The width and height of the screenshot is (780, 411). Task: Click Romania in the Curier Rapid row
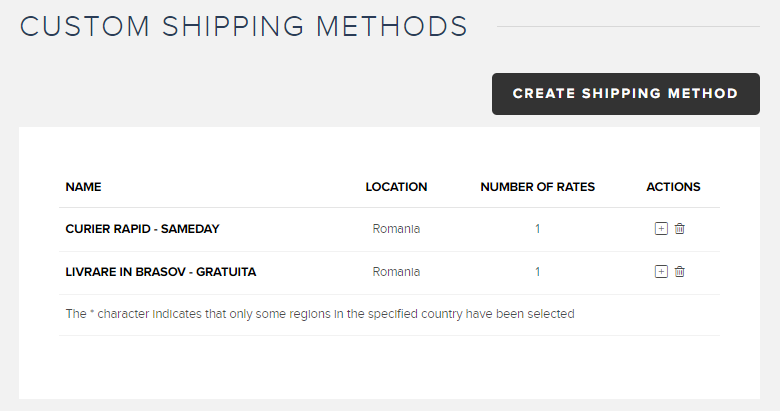pyautogui.click(x=396, y=229)
